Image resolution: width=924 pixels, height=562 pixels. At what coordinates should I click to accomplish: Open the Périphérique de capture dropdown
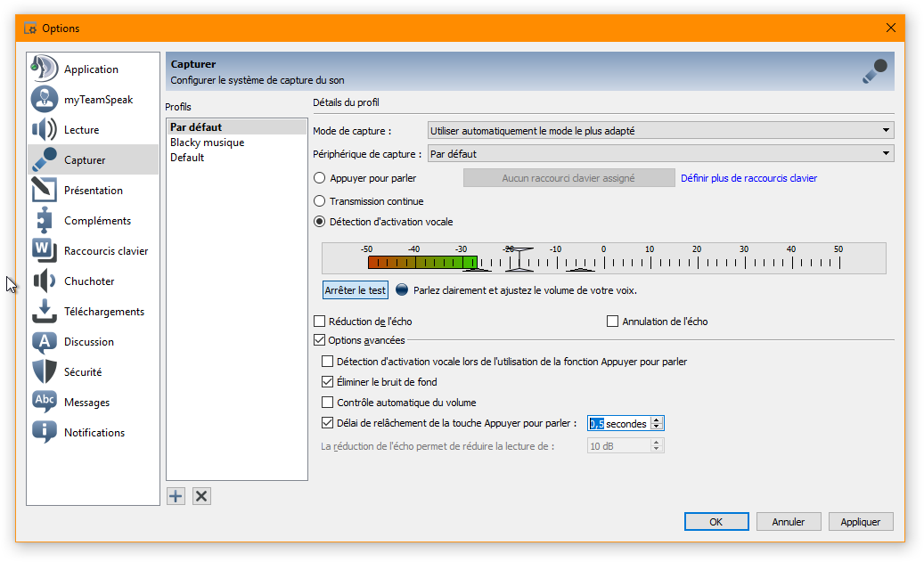659,153
